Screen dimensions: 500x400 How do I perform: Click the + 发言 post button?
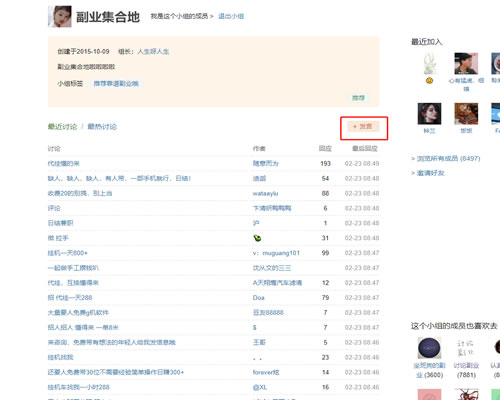coord(363,126)
